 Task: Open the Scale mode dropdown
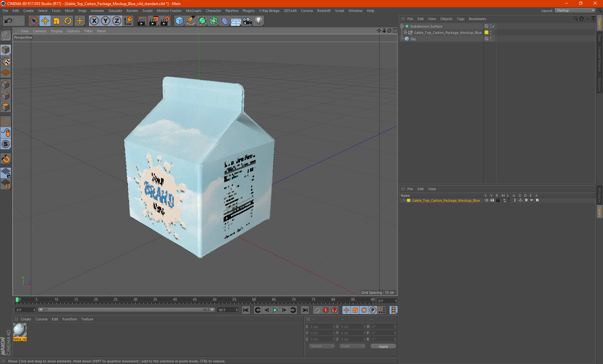(x=352, y=346)
